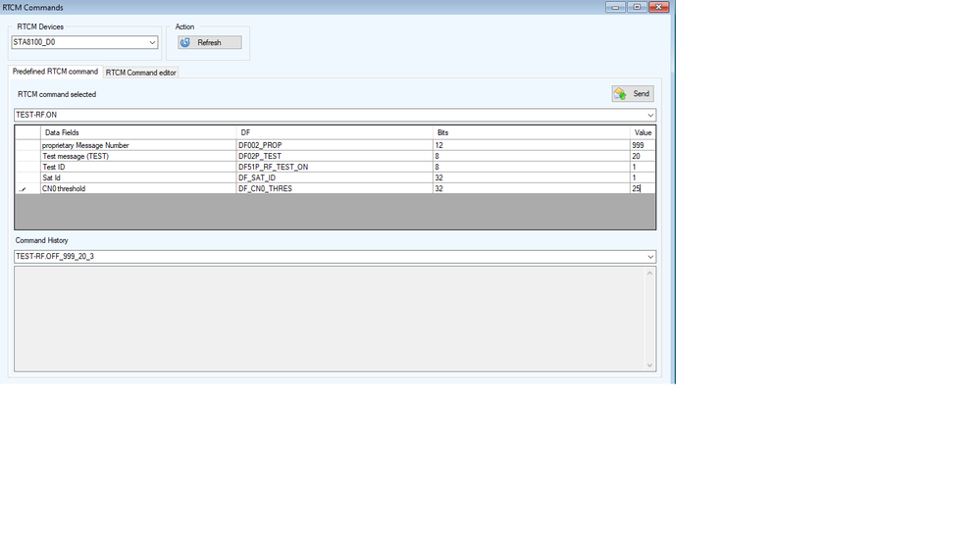Expand the TEST-RF.ON command dropdown
The image size is (980, 551).
click(x=650, y=115)
